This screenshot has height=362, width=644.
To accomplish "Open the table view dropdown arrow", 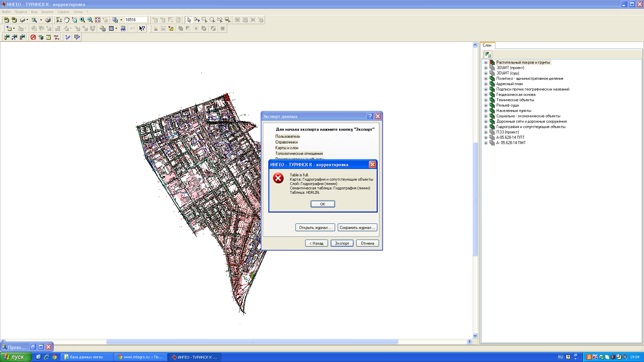I will click(116, 28).
